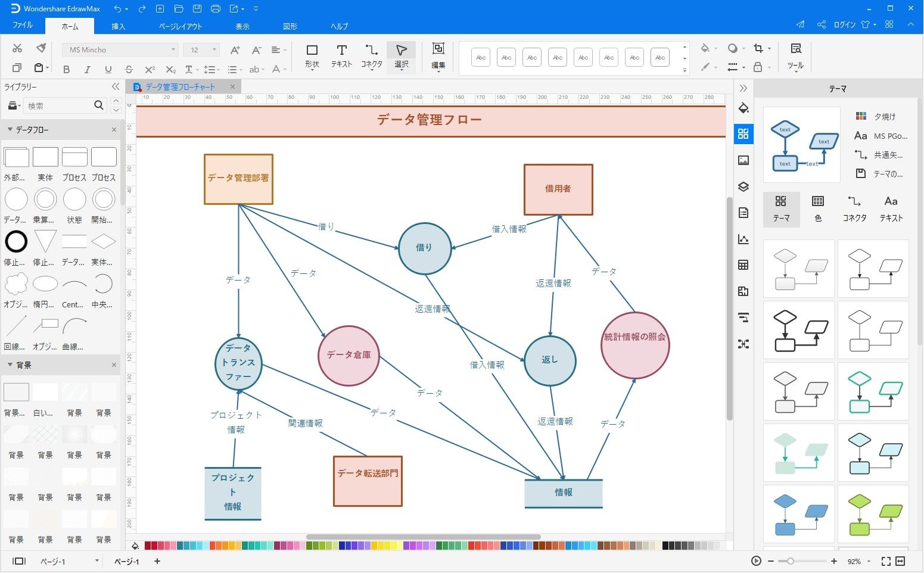
Task: Open the ヘルプ ribbon tab
Action: (x=339, y=26)
